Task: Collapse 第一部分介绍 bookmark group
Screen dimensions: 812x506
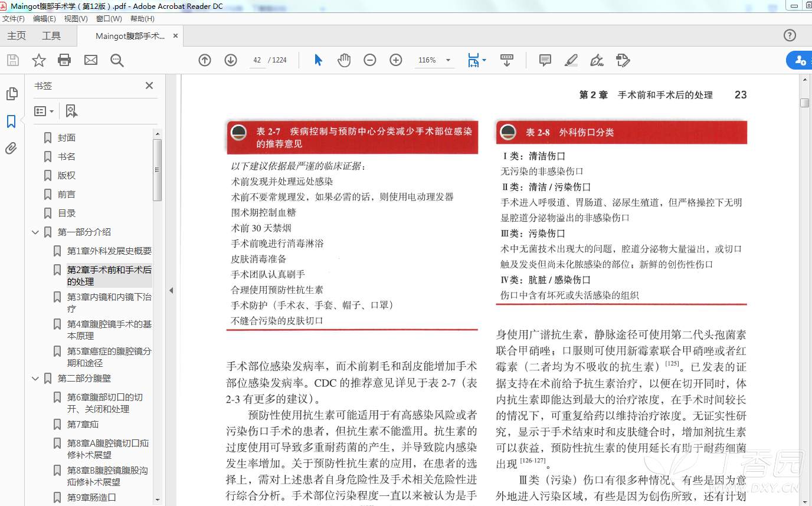Action: pos(35,232)
